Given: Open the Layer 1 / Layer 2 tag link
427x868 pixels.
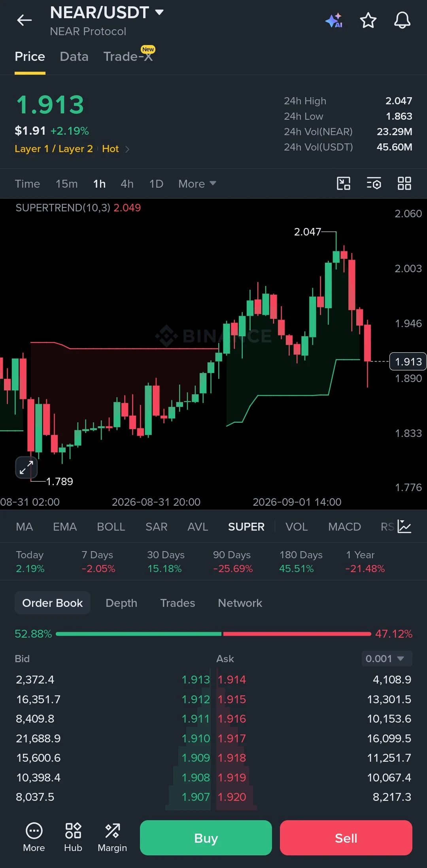Looking at the screenshot, I should click(54, 149).
